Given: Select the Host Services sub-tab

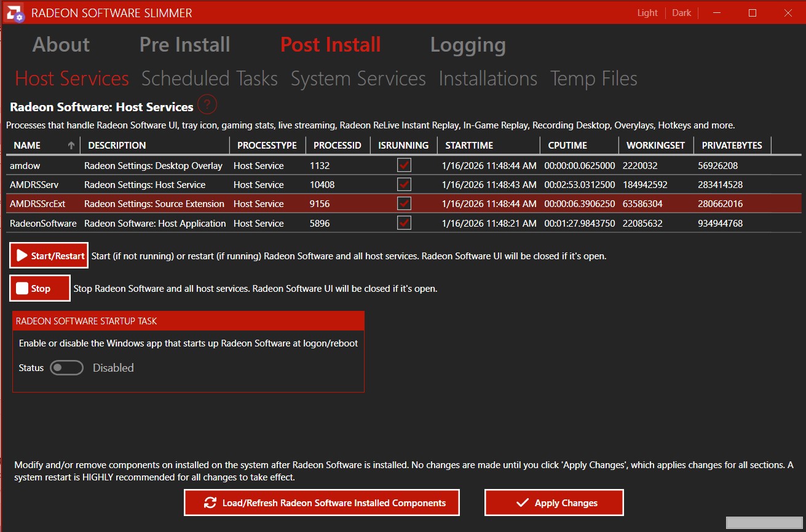Looking at the screenshot, I should tap(72, 79).
